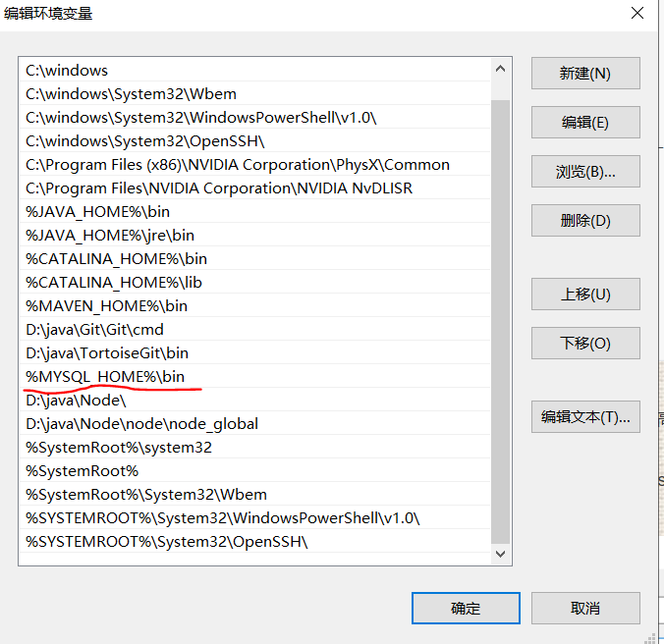Cancel with the 取消 button
This screenshot has width=664, height=644.
(585, 608)
